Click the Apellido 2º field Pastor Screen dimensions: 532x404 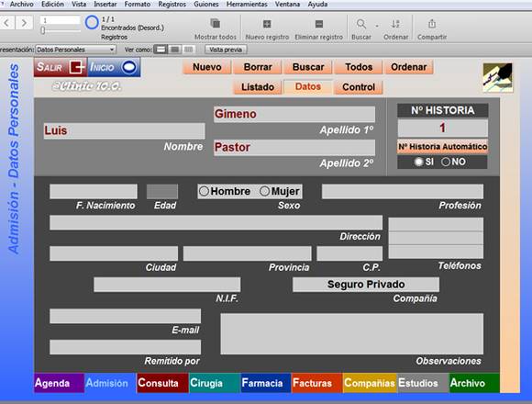(294, 147)
